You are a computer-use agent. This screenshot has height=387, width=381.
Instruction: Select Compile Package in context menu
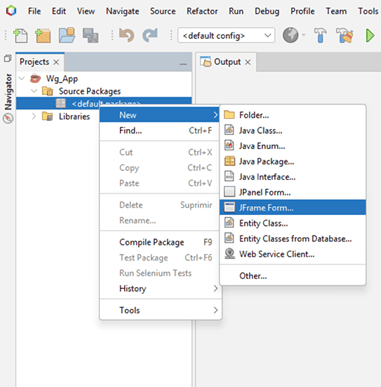160,242
